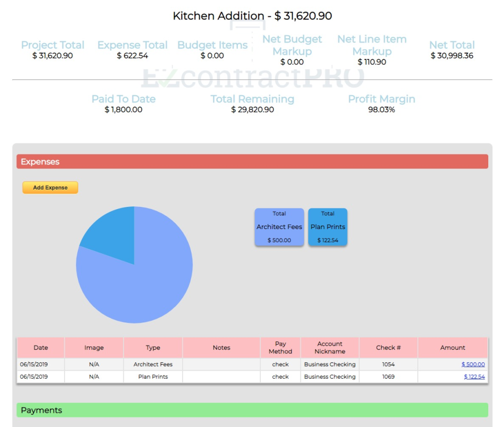Click the $ 30,998.36 net total value
The height and width of the screenshot is (427, 504).
452,56
